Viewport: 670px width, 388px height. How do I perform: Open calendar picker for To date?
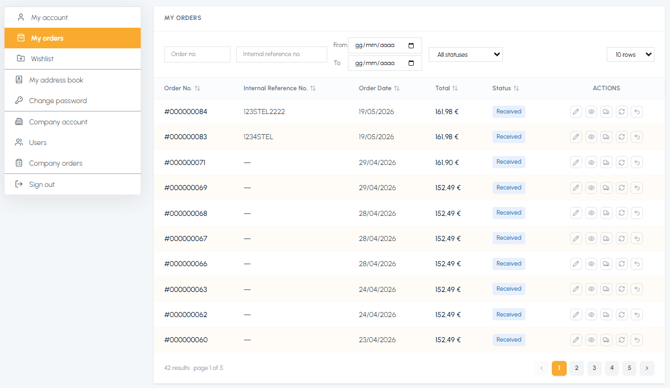pyautogui.click(x=411, y=63)
